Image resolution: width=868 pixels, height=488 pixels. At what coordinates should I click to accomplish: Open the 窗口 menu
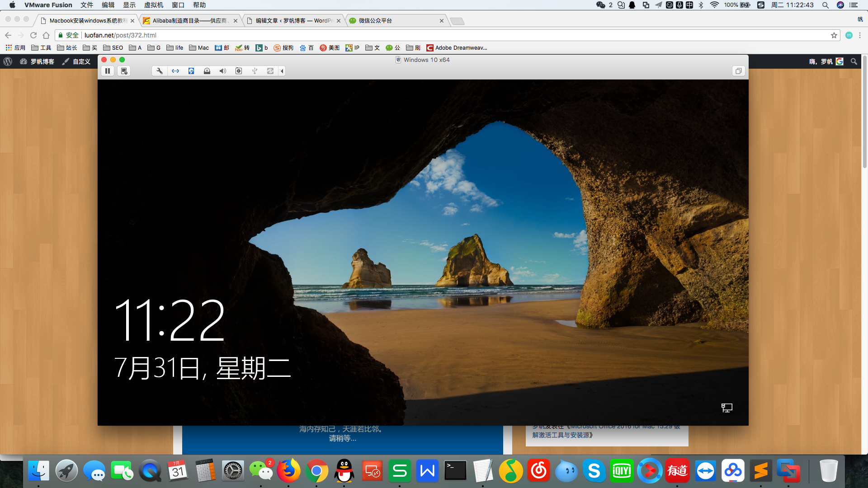178,5
